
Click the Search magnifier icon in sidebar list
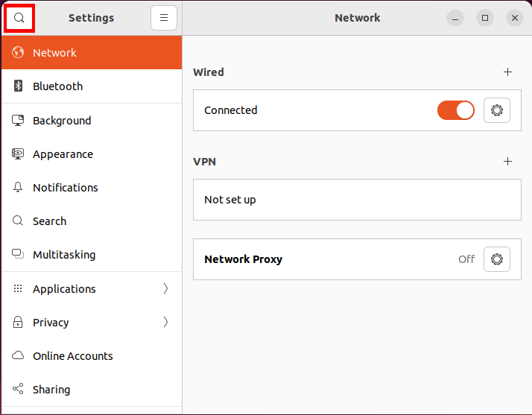coord(18,221)
